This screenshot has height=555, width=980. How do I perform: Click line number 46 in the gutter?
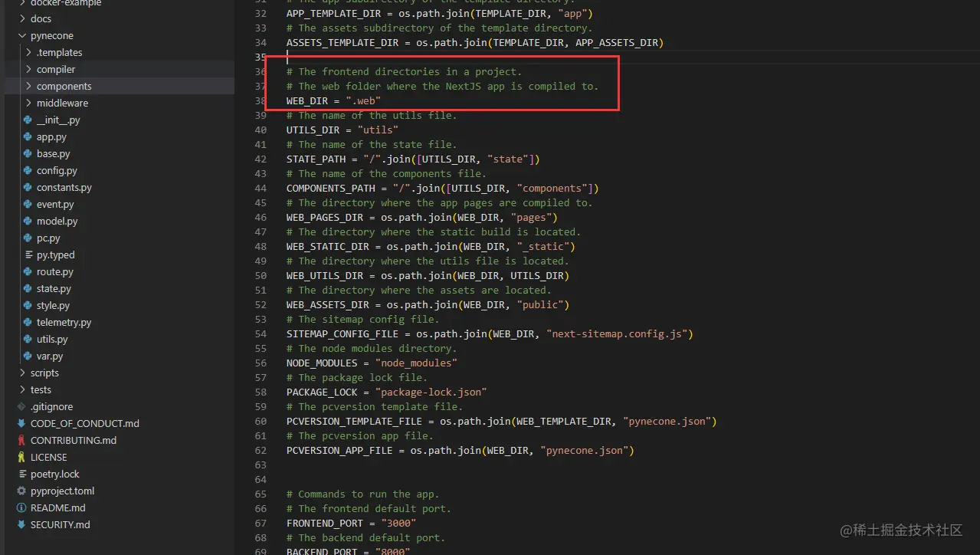tap(261, 217)
